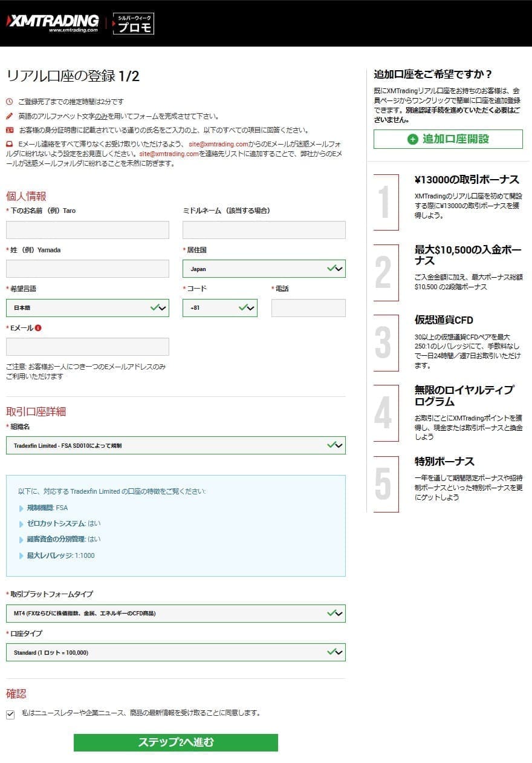Expand the 口座タイプ dropdown showing Standard
Image resolution: width=532 pixels, height=763 pixels.
pyautogui.click(x=176, y=652)
